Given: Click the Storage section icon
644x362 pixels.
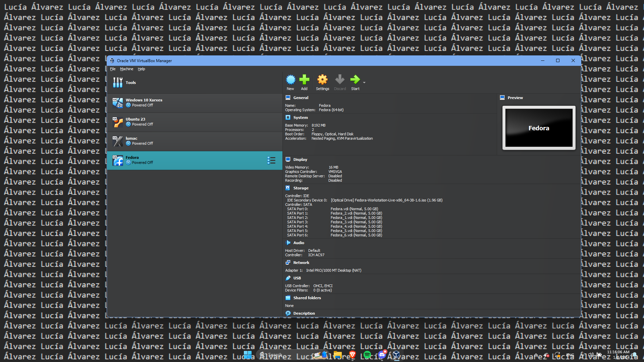Looking at the screenshot, I should point(288,188).
